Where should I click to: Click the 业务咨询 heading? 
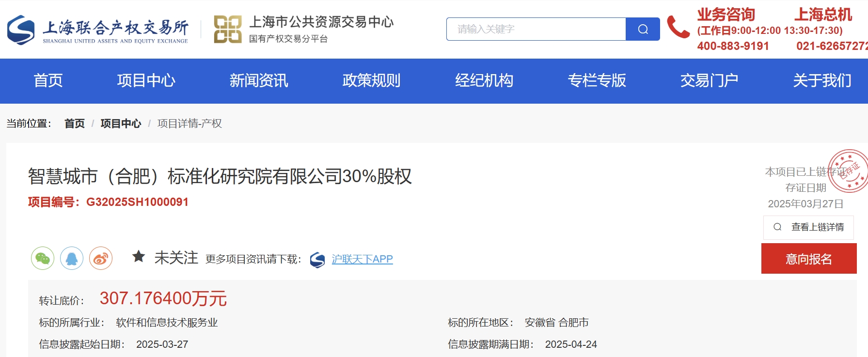pyautogui.click(x=726, y=15)
